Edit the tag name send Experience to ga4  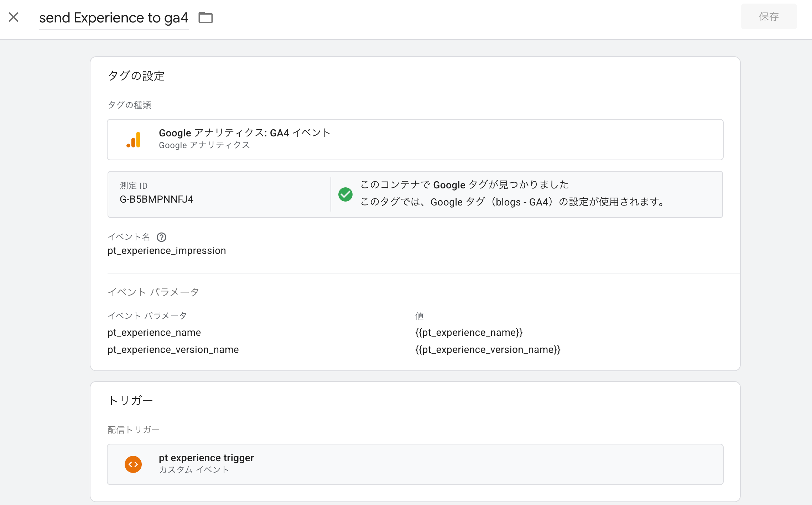[114, 18]
